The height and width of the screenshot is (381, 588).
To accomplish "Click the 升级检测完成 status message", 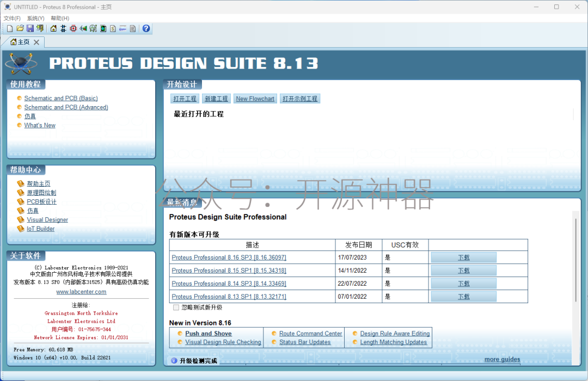I will click(198, 361).
